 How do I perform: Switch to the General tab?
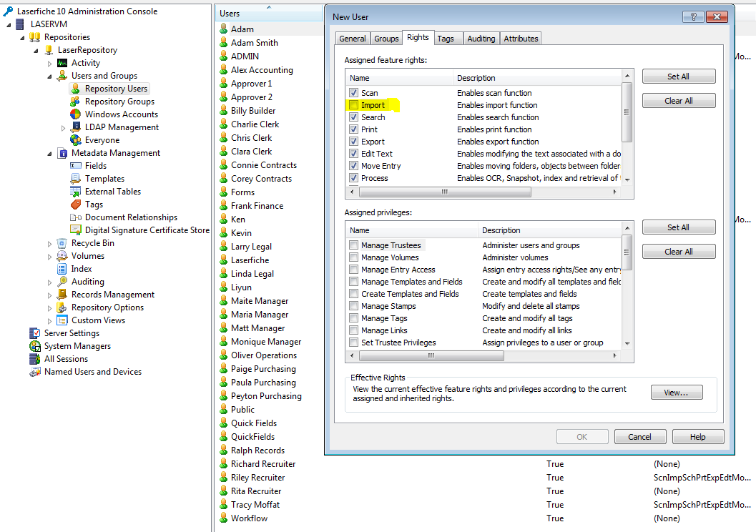pyautogui.click(x=353, y=39)
